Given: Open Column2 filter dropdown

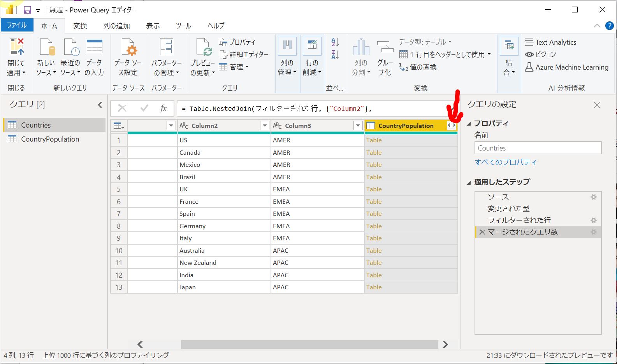Looking at the screenshot, I should pos(265,126).
